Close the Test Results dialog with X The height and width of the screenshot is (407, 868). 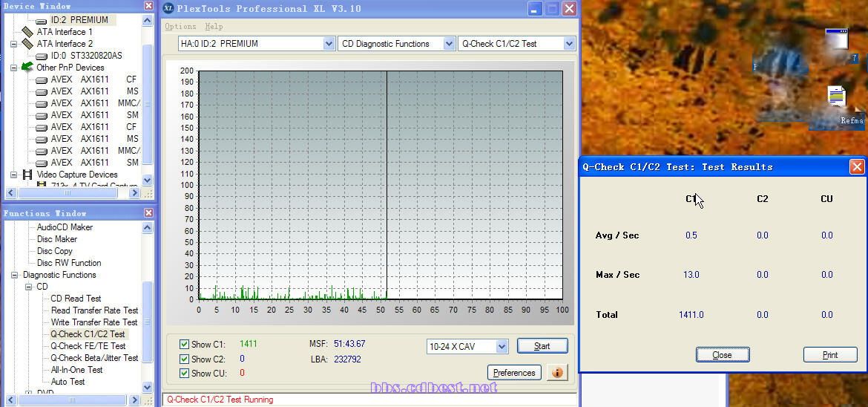pos(857,166)
